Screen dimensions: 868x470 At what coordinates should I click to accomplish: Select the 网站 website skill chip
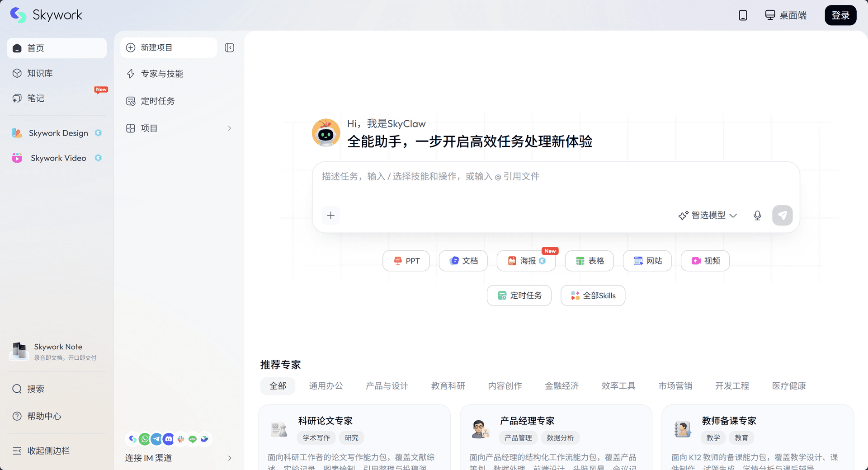tap(647, 261)
